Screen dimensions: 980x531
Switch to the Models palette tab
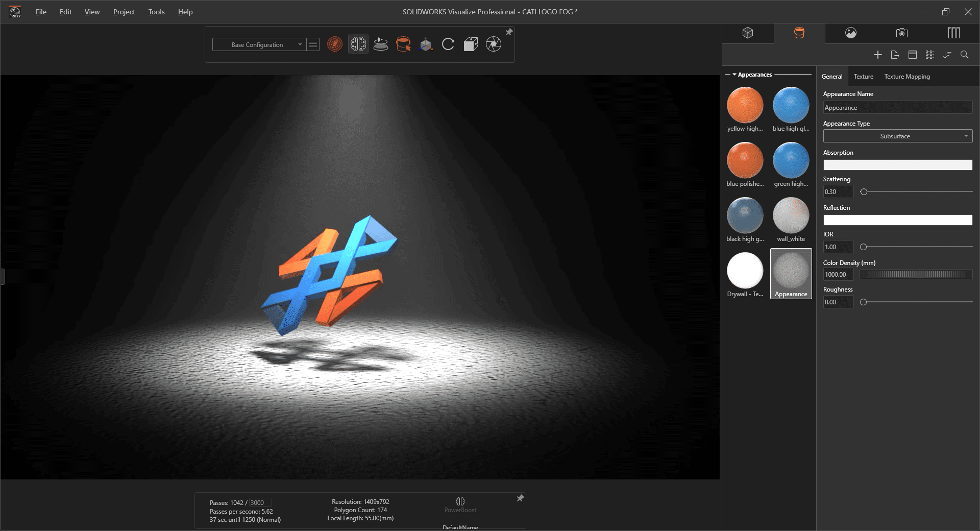(x=748, y=33)
